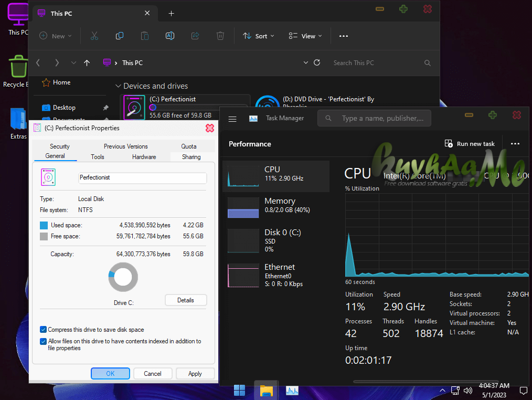Click the Rename icon in File Explorer toolbar

tap(170, 36)
